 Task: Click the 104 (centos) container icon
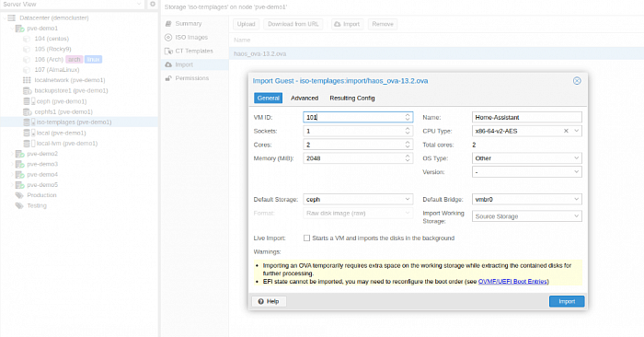point(27,39)
